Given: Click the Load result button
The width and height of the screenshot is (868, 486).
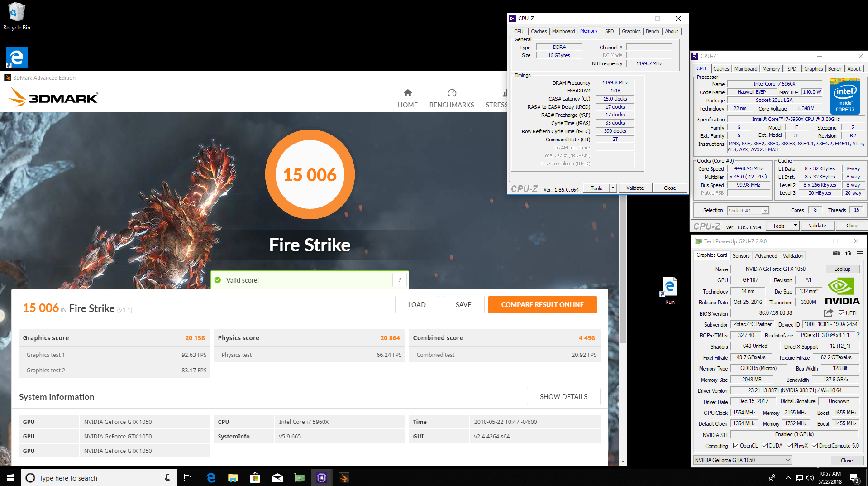Looking at the screenshot, I should (x=417, y=304).
